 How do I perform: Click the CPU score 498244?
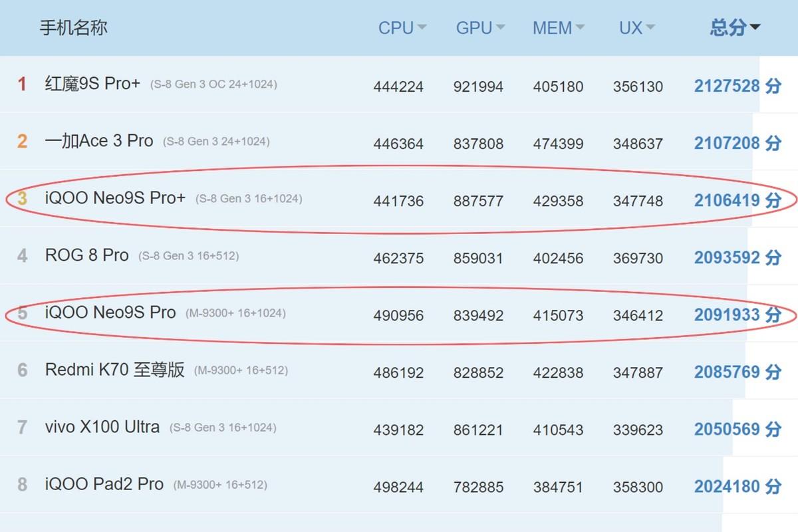[x=398, y=487]
